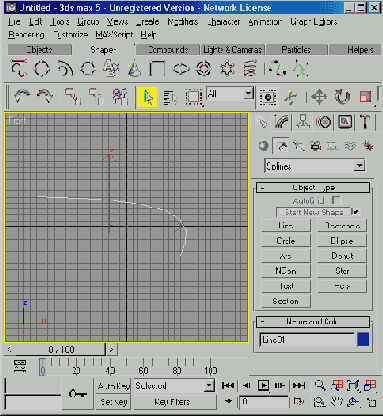Click the Unlink Selection icon

pyautogui.click(x=96, y=96)
